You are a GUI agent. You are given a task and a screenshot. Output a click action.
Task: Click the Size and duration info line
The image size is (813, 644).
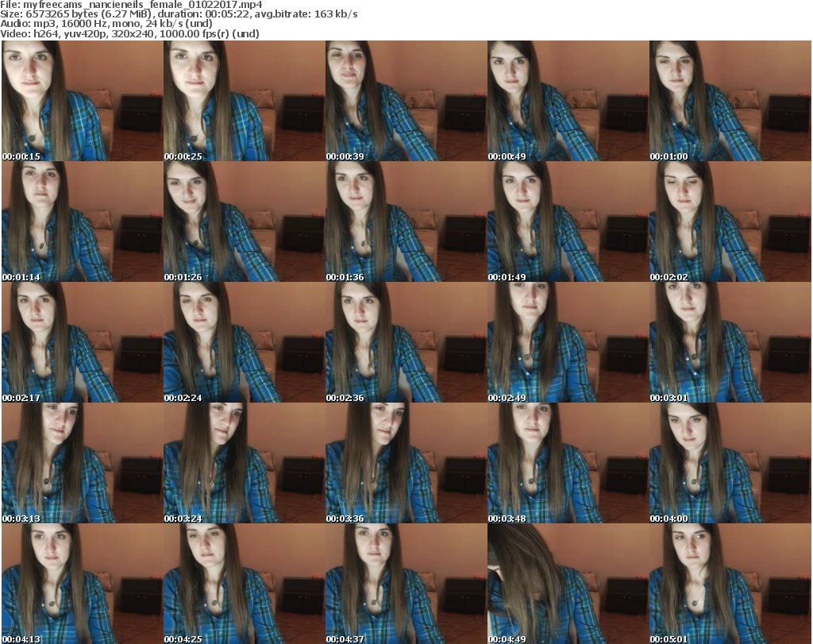[179, 14]
